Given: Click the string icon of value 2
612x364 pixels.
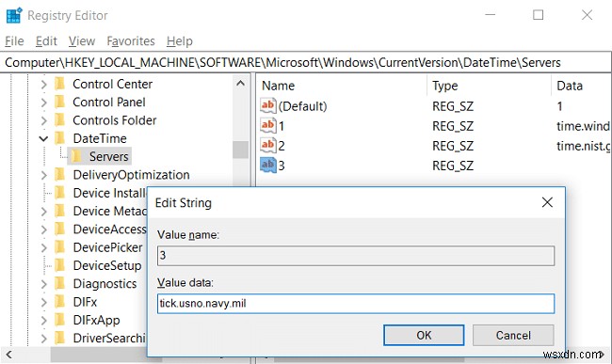Looking at the screenshot, I should pos(267,146).
